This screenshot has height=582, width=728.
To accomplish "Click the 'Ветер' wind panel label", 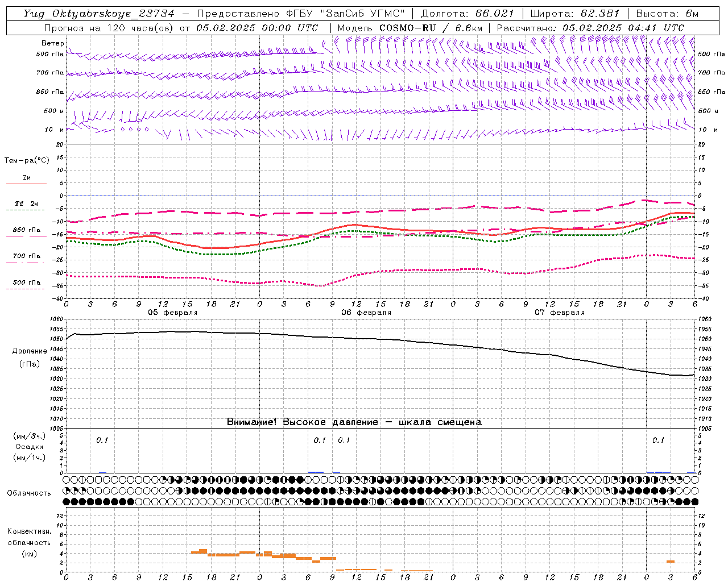I will (x=52, y=43).
